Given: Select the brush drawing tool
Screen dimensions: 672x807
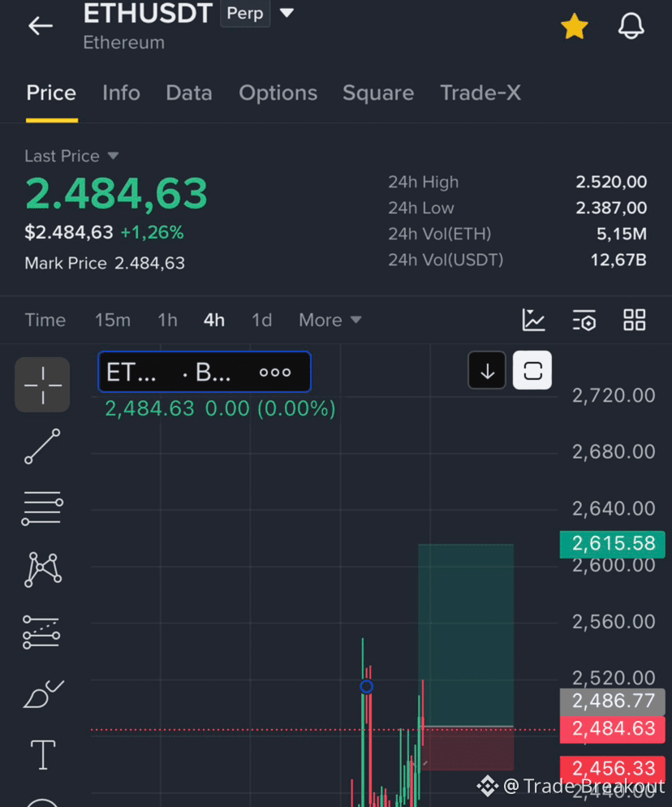Looking at the screenshot, I should click(x=43, y=694).
